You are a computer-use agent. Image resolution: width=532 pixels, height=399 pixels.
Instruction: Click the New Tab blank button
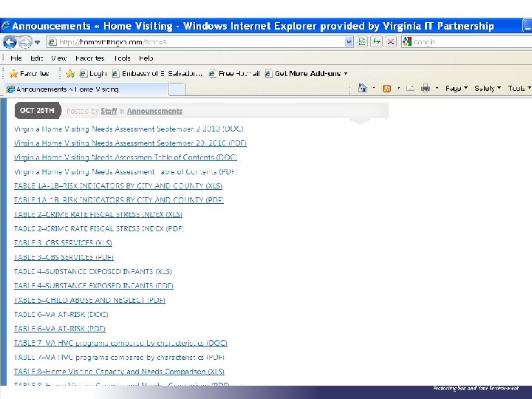pos(177,89)
